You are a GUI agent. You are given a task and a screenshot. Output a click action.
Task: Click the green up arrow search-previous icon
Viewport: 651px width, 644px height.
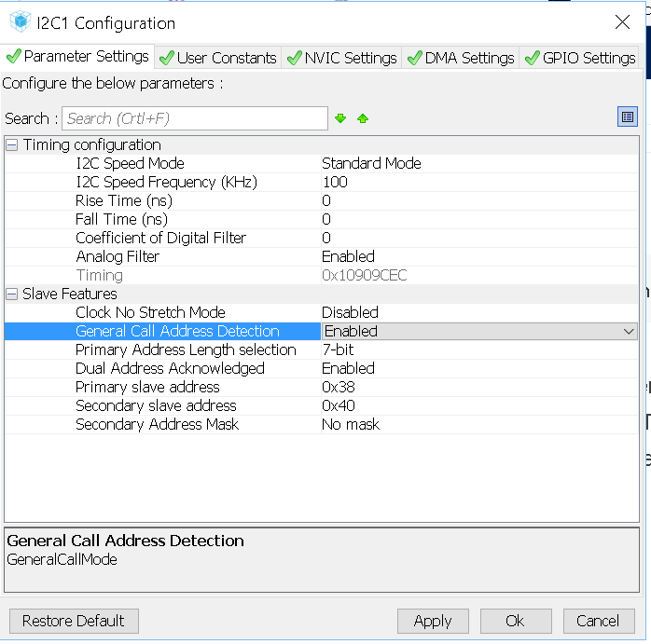(363, 118)
